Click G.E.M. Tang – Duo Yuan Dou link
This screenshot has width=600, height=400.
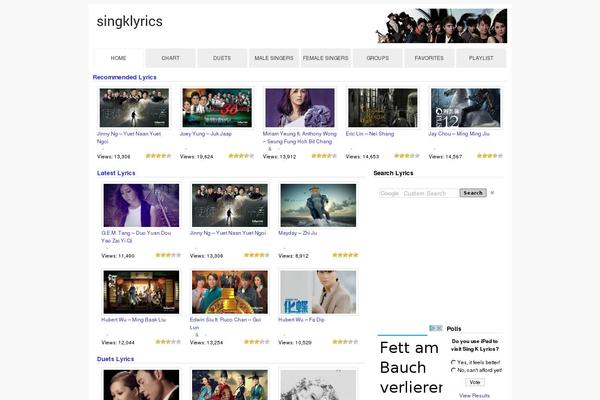136,237
